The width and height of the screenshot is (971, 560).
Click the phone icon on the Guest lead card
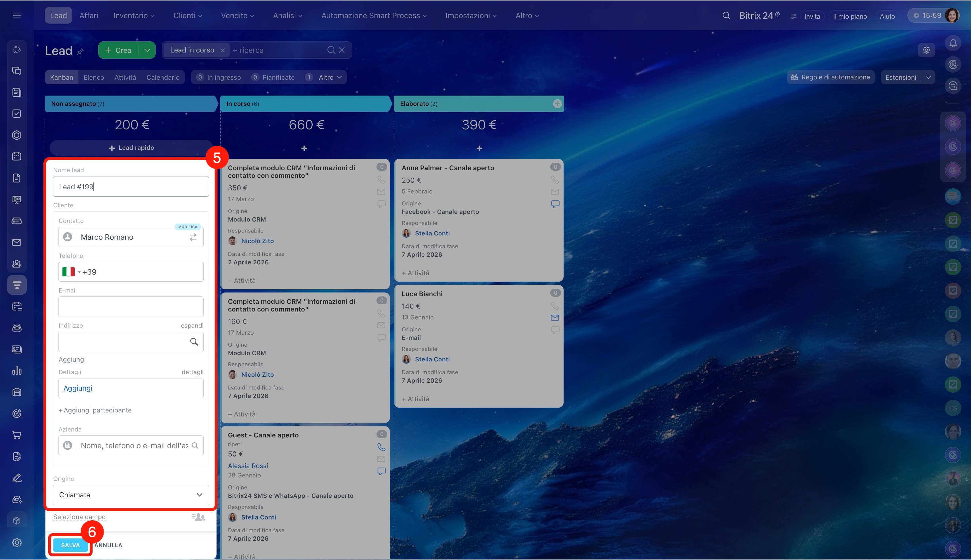[x=381, y=447]
